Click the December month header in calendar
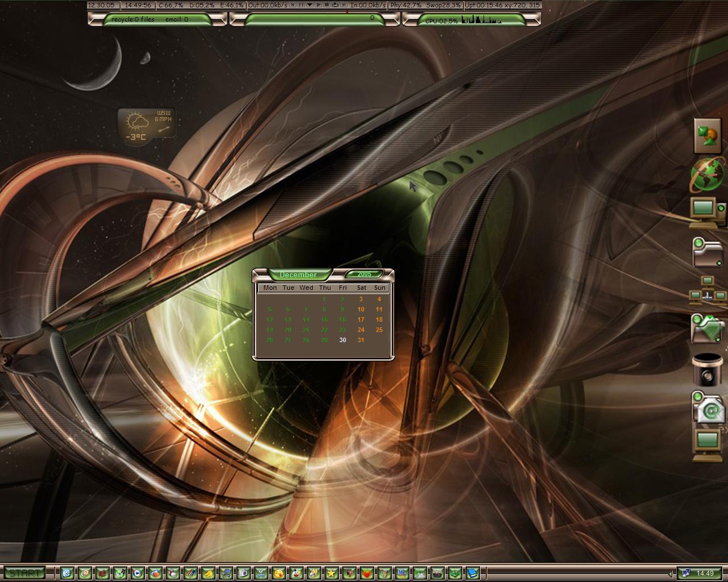The height and width of the screenshot is (582, 728). tap(298, 275)
